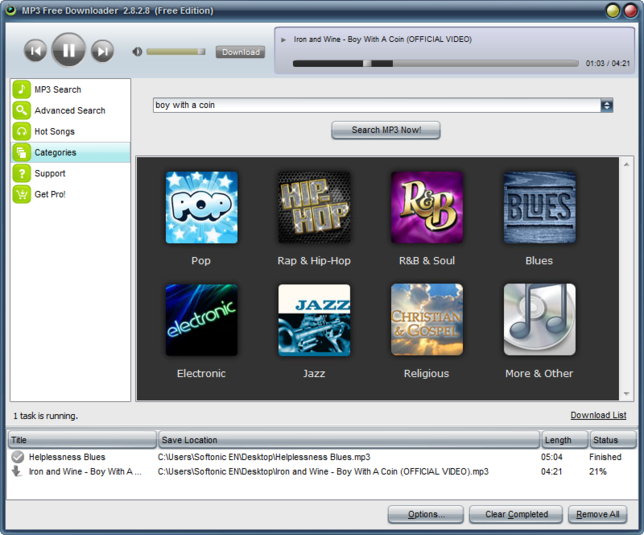Click the play arrow beside the track title
The width and height of the screenshot is (644, 535).
click(283, 40)
